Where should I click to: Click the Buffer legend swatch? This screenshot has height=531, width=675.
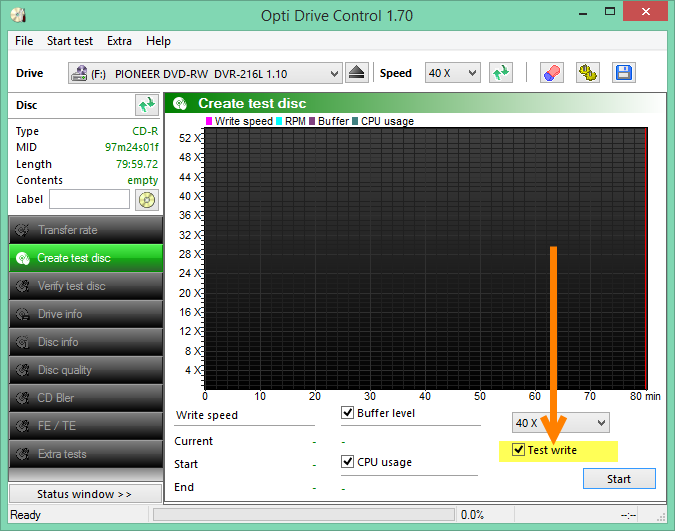click(x=312, y=121)
